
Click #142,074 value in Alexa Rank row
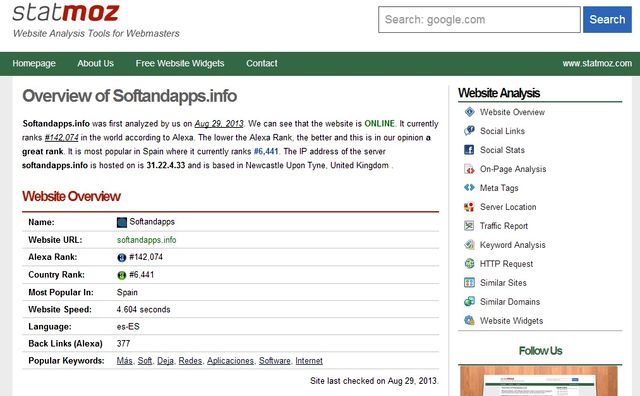[x=146, y=257]
